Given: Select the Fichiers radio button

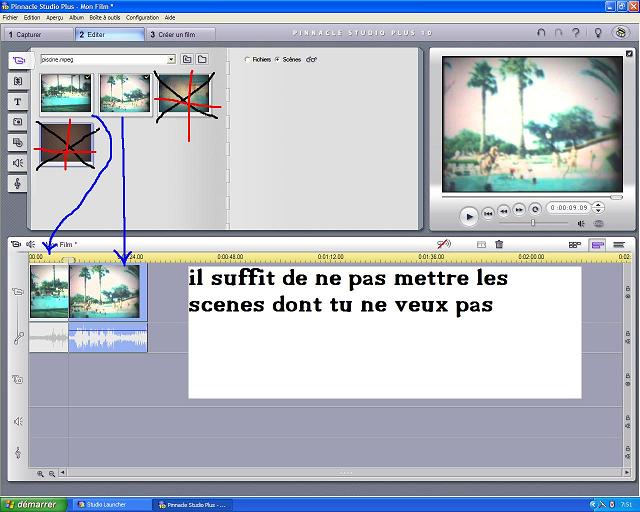Looking at the screenshot, I should tap(247, 60).
